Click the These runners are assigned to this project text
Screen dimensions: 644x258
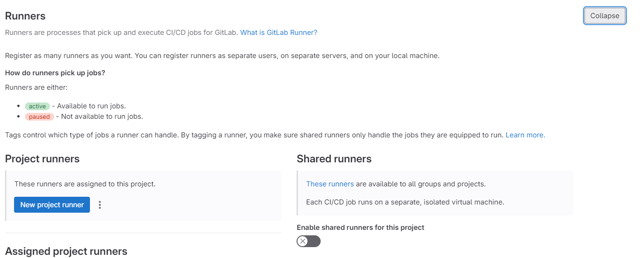pyautogui.click(x=85, y=184)
